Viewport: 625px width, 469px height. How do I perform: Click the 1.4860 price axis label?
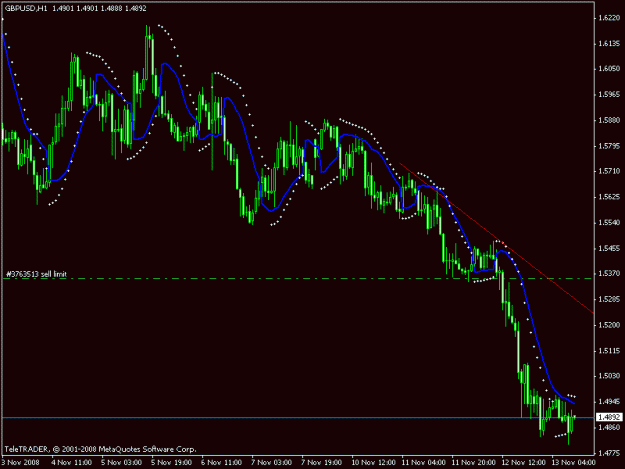tap(609, 427)
